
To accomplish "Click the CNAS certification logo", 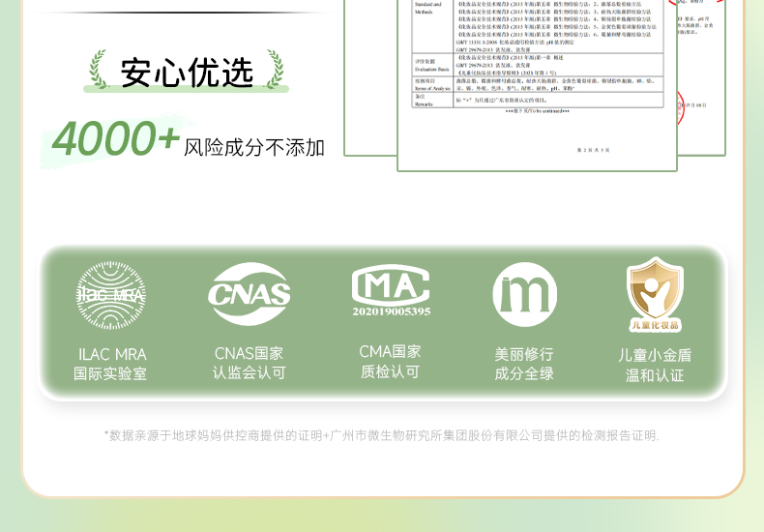I will pyautogui.click(x=250, y=294).
